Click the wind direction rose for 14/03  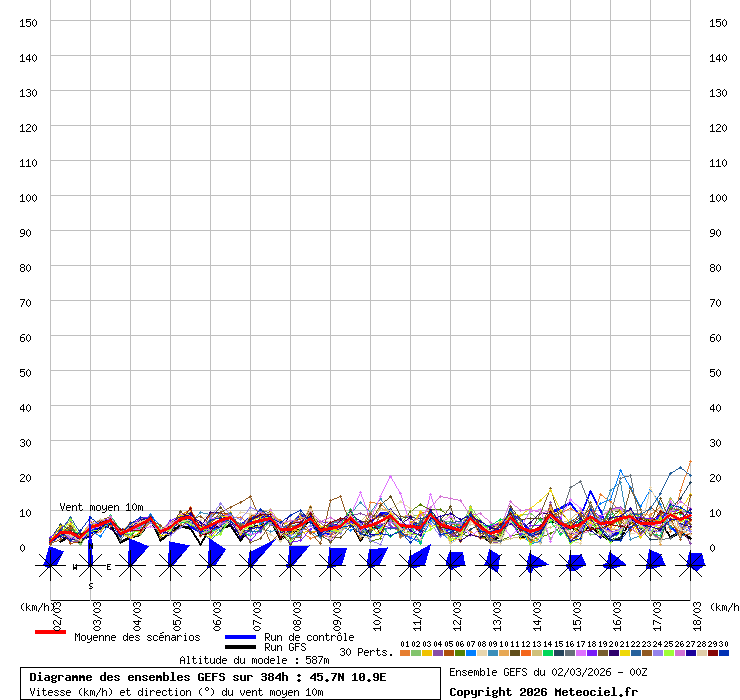[531, 565]
